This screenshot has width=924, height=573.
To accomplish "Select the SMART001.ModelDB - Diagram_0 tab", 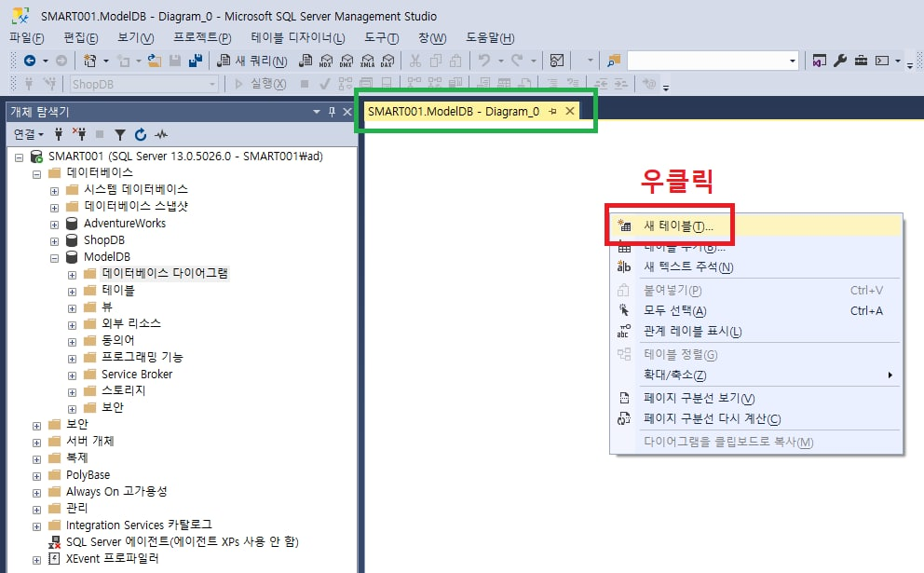I will tap(454, 111).
